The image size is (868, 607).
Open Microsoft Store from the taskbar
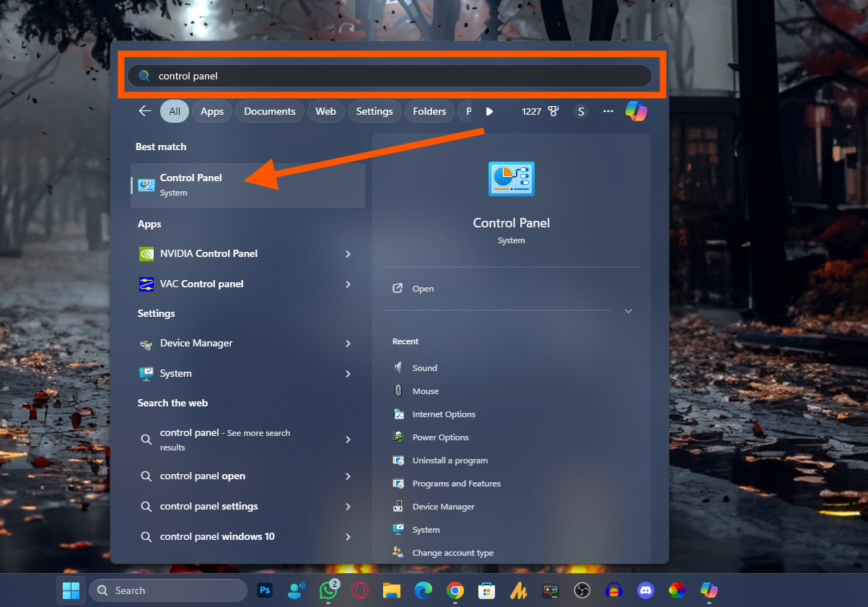pyautogui.click(x=487, y=590)
